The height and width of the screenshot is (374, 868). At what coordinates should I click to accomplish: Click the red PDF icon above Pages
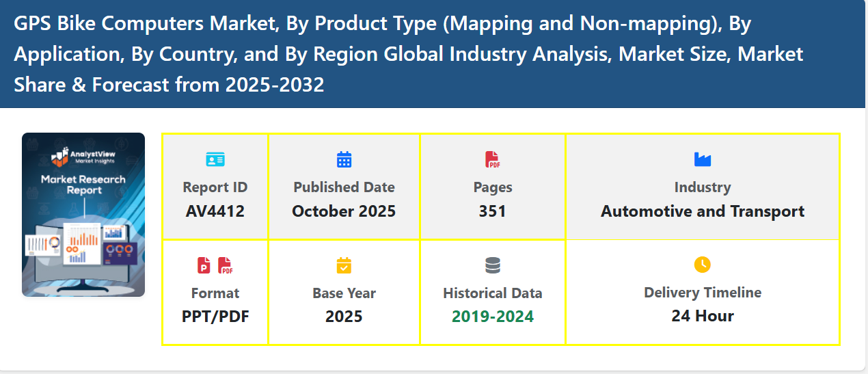492,160
